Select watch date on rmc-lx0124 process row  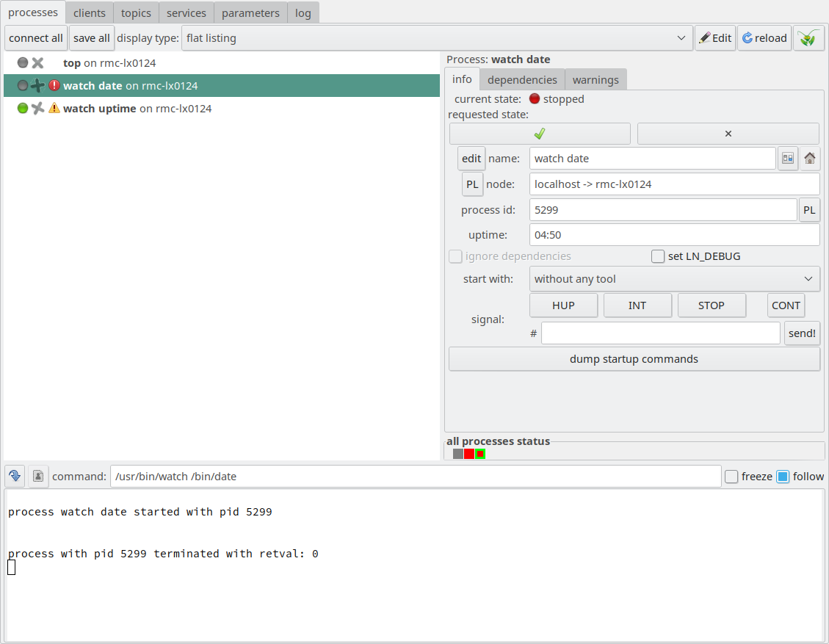coord(222,86)
